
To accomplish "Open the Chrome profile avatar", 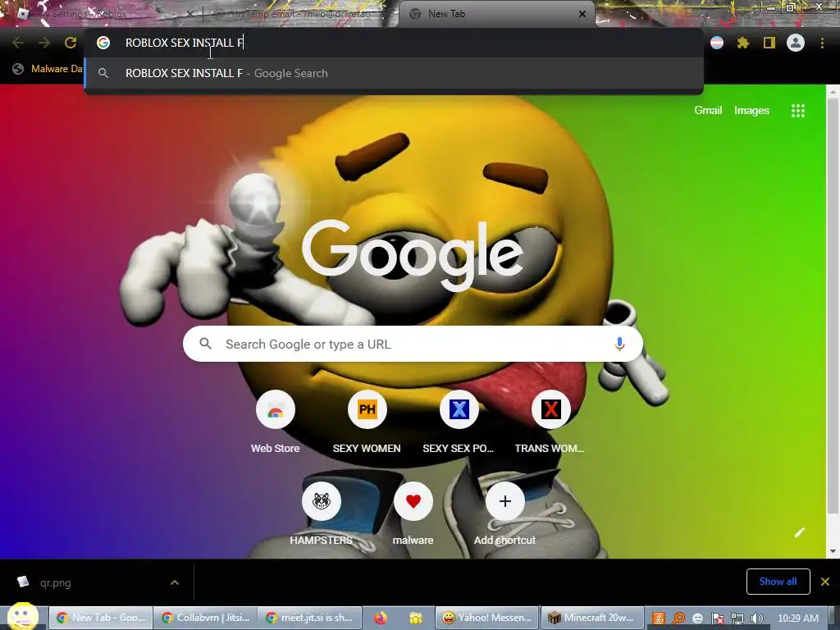I will [x=796, y=43].
